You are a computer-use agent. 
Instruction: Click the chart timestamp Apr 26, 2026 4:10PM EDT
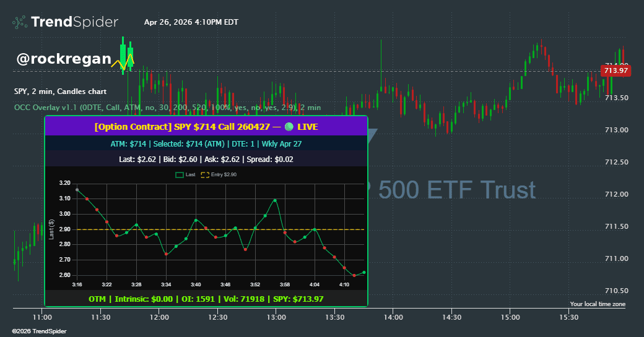[x=191, y=22]
